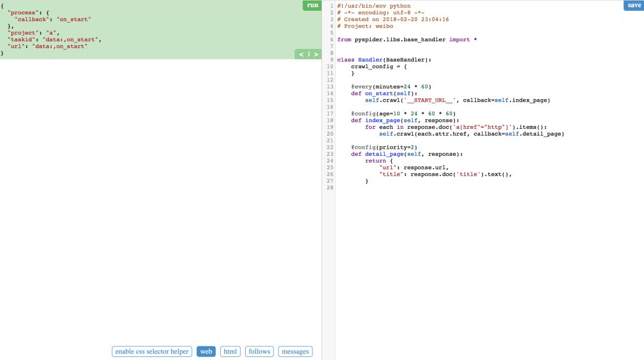Click the # Project: weibo comment line
Image resolution: width=644 pixels, height=360 pixels.
tap(365, 26)
